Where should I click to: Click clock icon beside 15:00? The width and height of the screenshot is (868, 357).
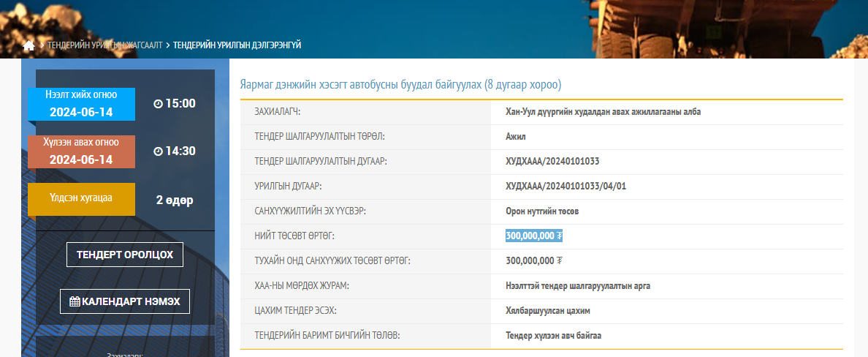(x=158, y=104)
